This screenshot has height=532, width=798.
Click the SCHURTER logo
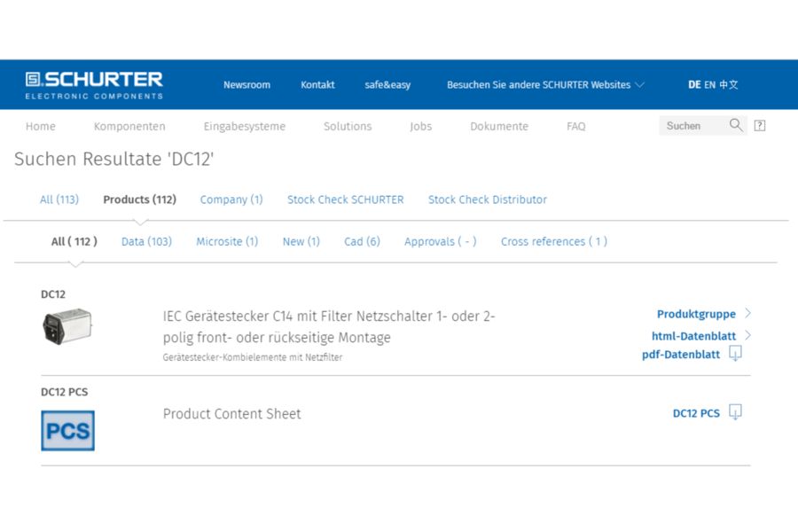pos(94,85)
